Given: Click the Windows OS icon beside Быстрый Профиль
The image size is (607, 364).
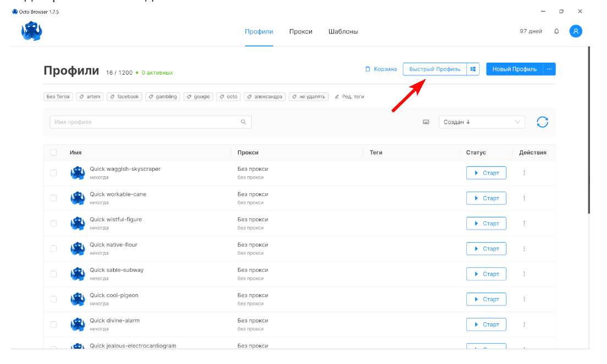Looking at the screenshot, I should click(x=473, y=69).
